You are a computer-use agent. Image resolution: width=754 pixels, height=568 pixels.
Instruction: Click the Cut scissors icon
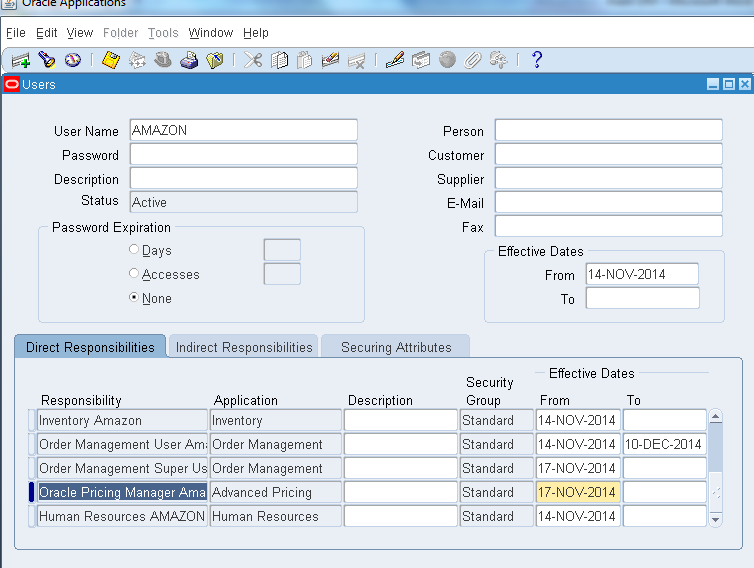(x=253, y=60)
